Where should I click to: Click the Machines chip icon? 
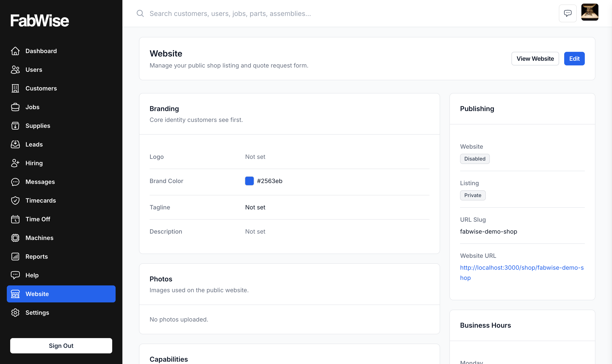point(15,238)
